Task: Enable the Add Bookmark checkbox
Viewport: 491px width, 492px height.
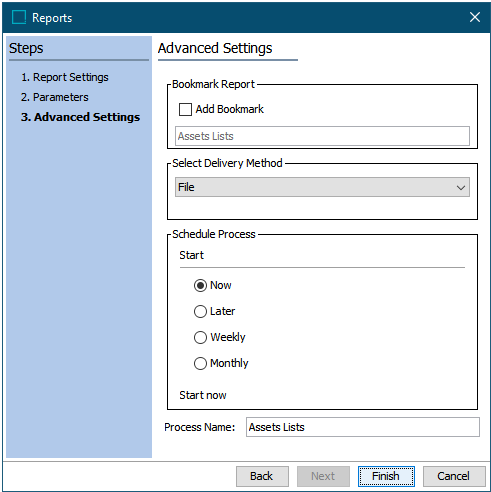Action: [x=185, y=109]
